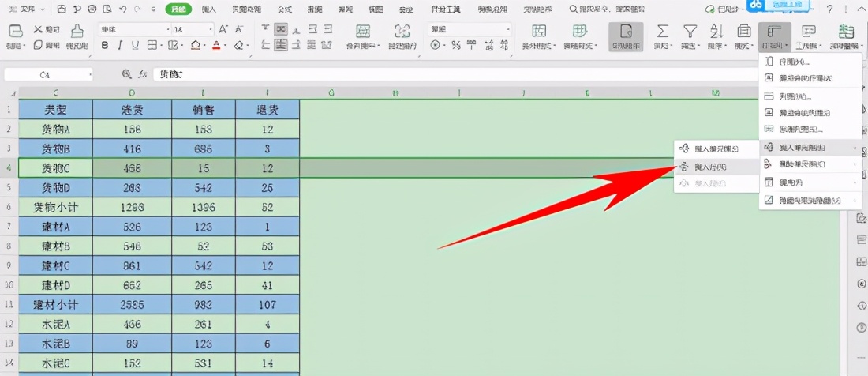Toggle horizontal center alignment

[x=281, y=45]
